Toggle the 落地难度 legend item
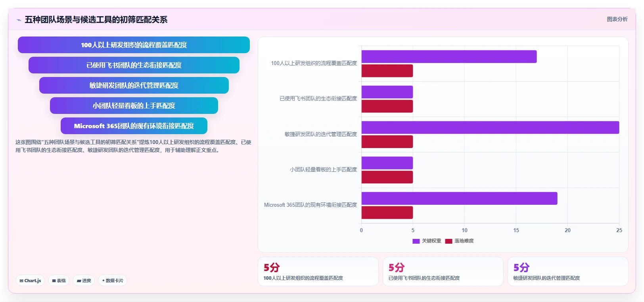The width and height of the screenshot is (644, 302). click(x=459, y=241)
